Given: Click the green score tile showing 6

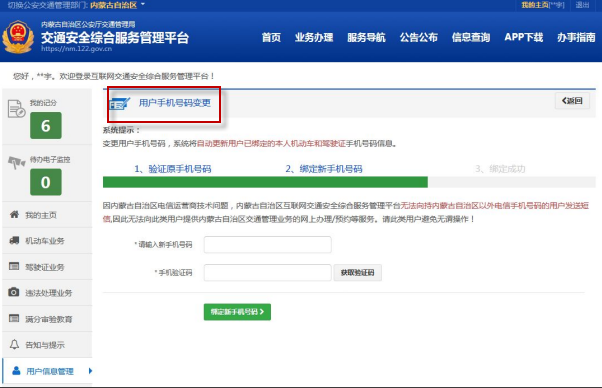Looking at the screenshot, I should point(46,125).
